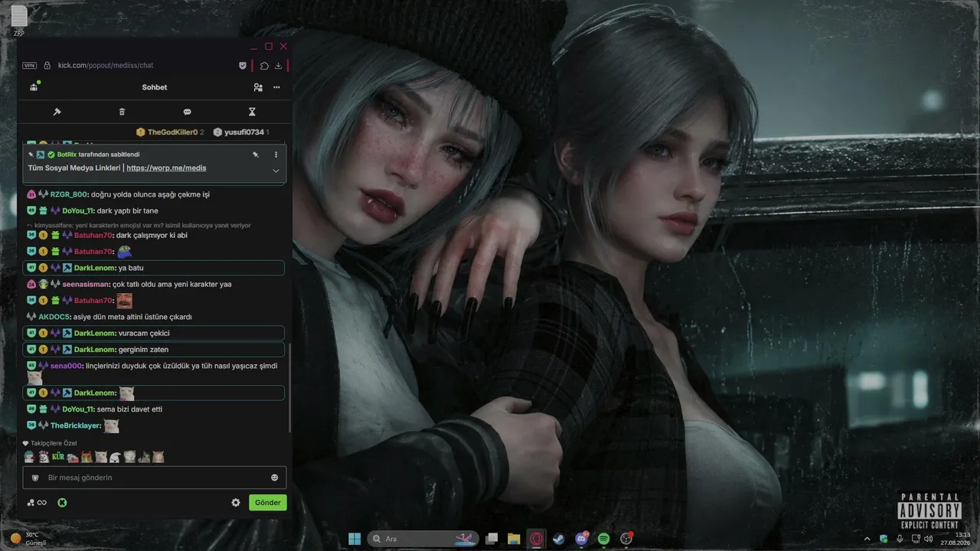The width and height of the screenshot is (980, 551).
Task: Open the emoji picker smiley icon
Action: pos(275,478)
